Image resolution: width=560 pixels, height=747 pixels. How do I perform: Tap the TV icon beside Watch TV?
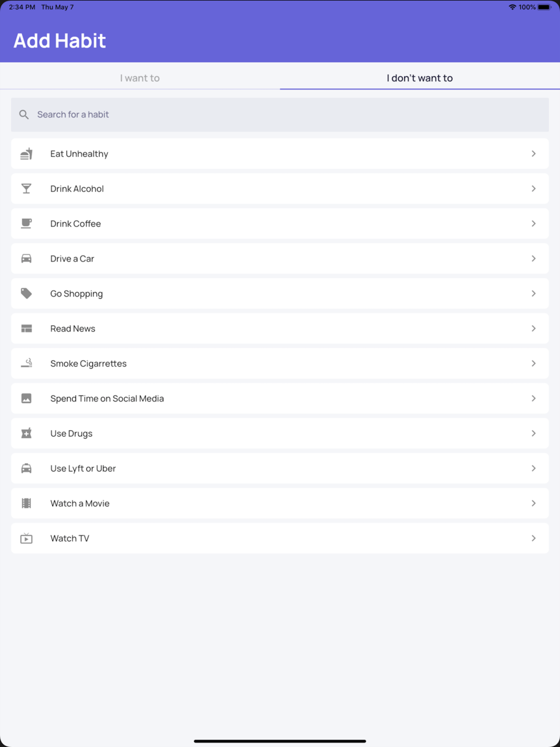pyautogui.click(x=26, y=538)
